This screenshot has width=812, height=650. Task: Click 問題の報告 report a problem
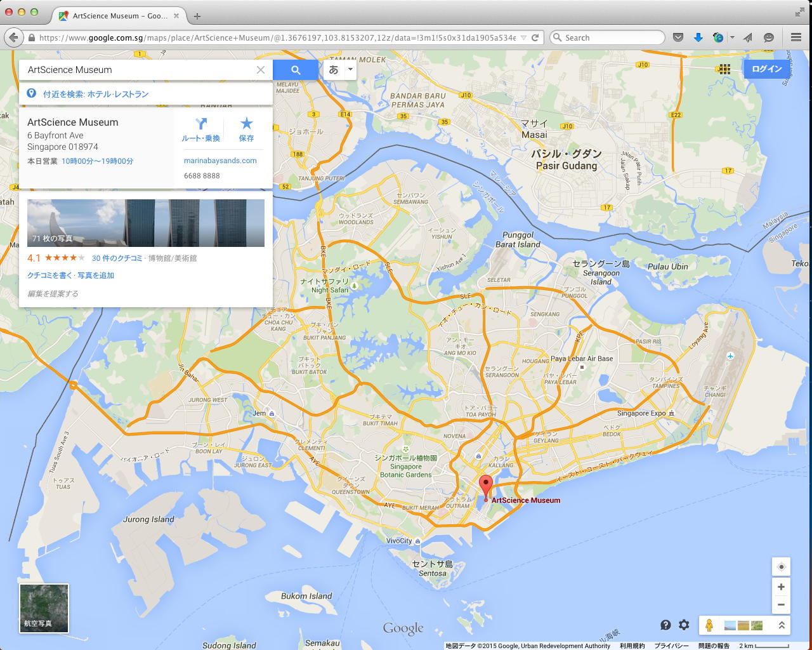(x=714, y=646)
